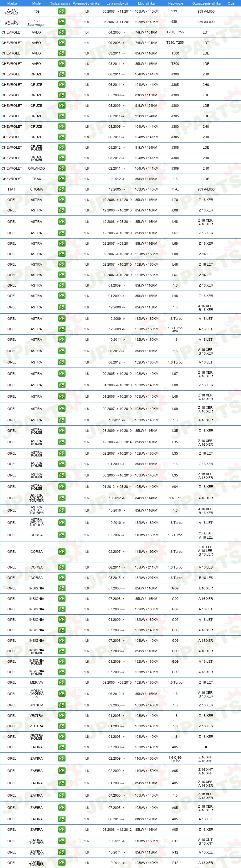Click fuel icon in Zafira Tourer A 18 XEL row
The image size is (241, 868).
point(62,853)
